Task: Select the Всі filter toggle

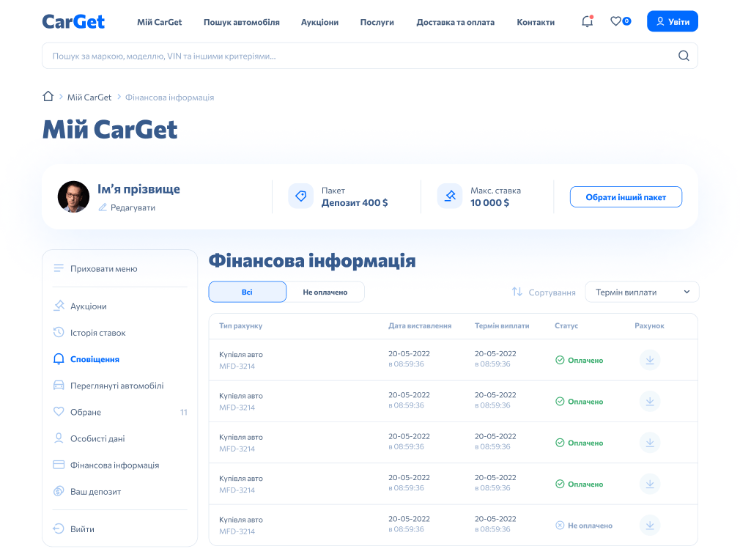Action: (x=248, y=292)
